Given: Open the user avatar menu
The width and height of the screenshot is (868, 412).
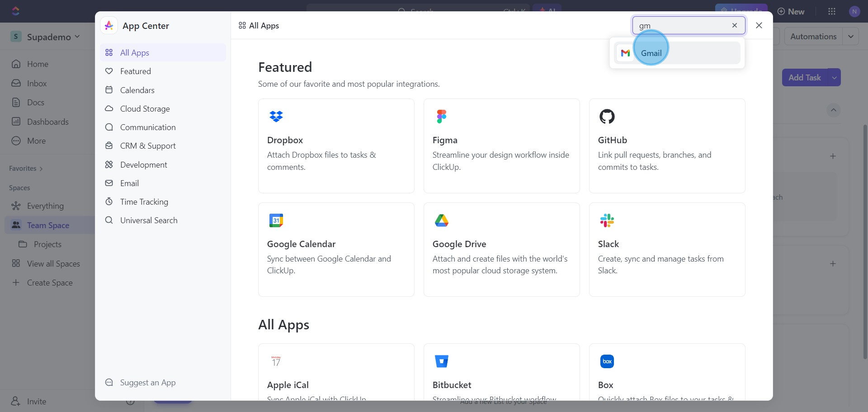Looking at the screenshot, I should 854,11.
